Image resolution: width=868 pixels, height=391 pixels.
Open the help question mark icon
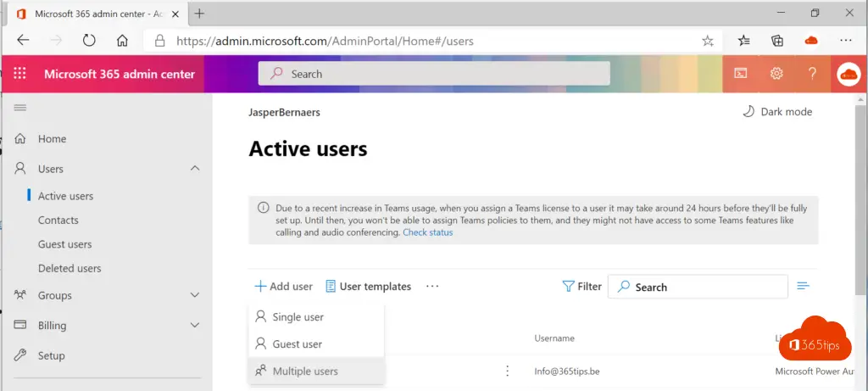(812, 74)
